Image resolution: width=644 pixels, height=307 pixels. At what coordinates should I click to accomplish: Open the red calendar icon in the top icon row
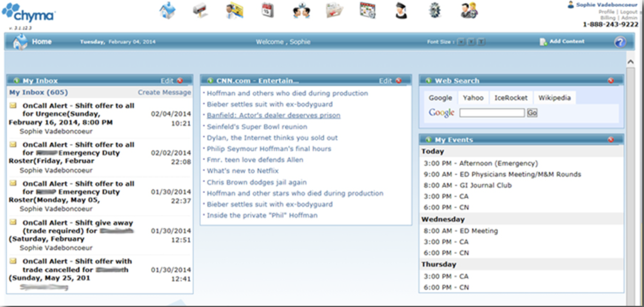[267, 10]
